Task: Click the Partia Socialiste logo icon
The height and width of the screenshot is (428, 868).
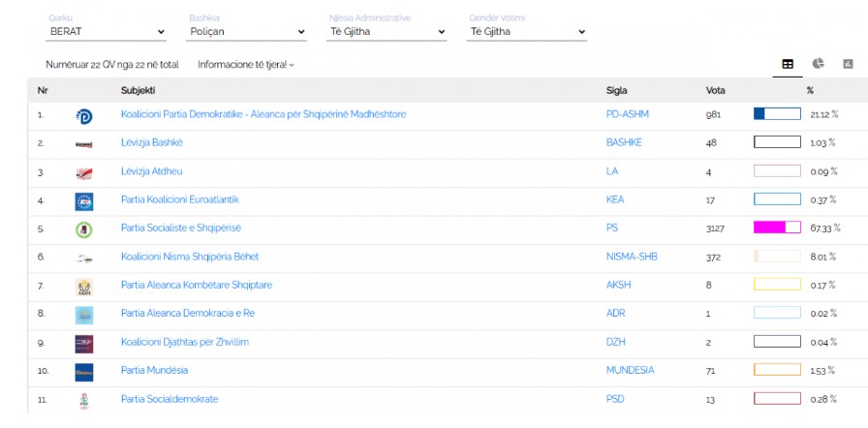Action: (84, 229)
